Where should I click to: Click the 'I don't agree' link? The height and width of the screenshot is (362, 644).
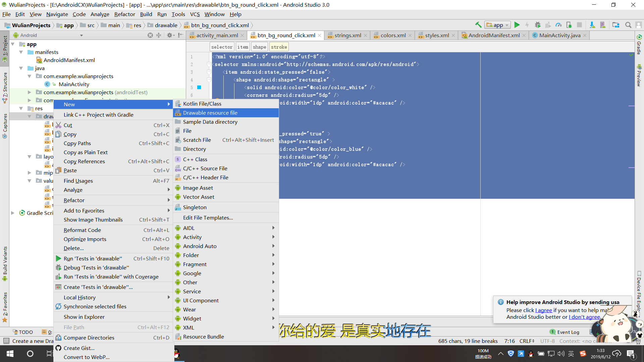(x=585, y=317)
